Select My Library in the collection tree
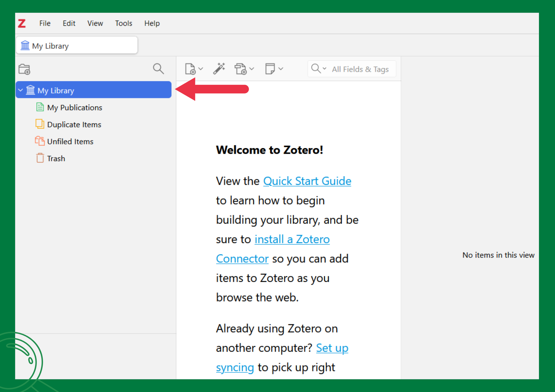This screenshot has width=555, height=392. click(93, 90)
